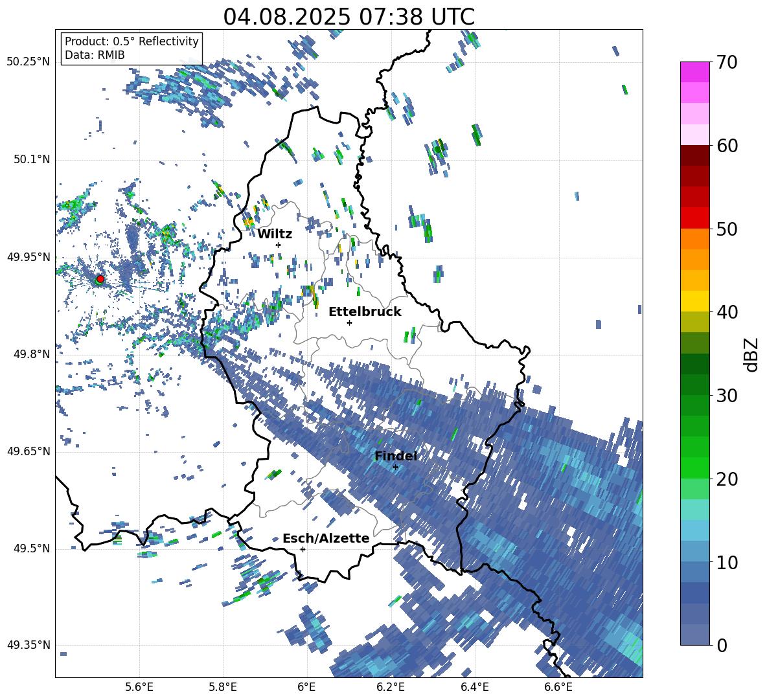Click the Esch/Alzette city label
This screenshot has height=700, width=767.
326,538
